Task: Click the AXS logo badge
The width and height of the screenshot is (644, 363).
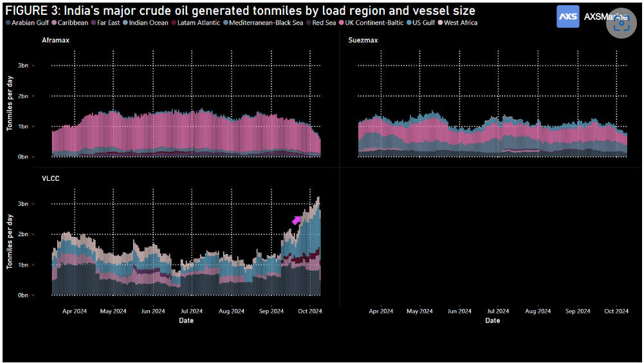Action: tap(567, 17)
